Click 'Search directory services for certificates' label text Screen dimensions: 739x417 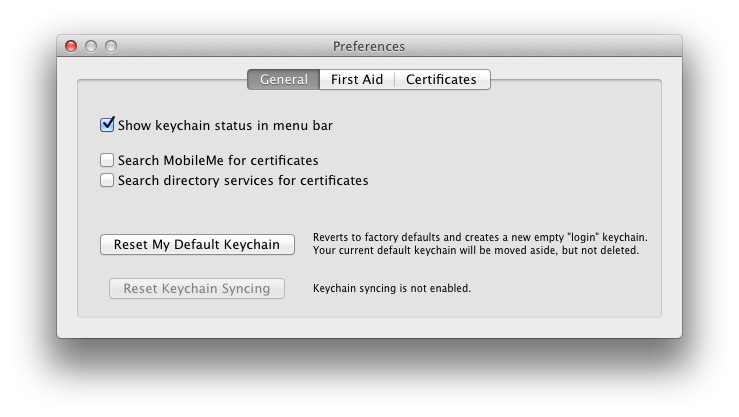243,180
